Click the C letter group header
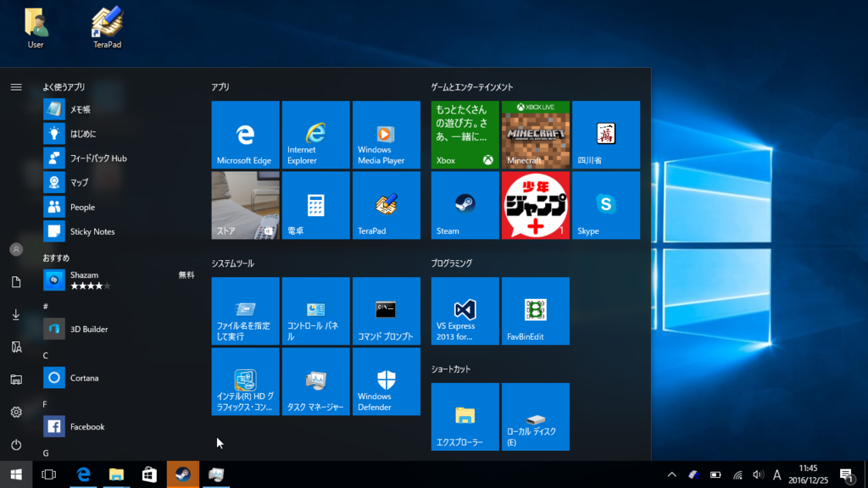868x488 pixels. [x=46, y=355]
